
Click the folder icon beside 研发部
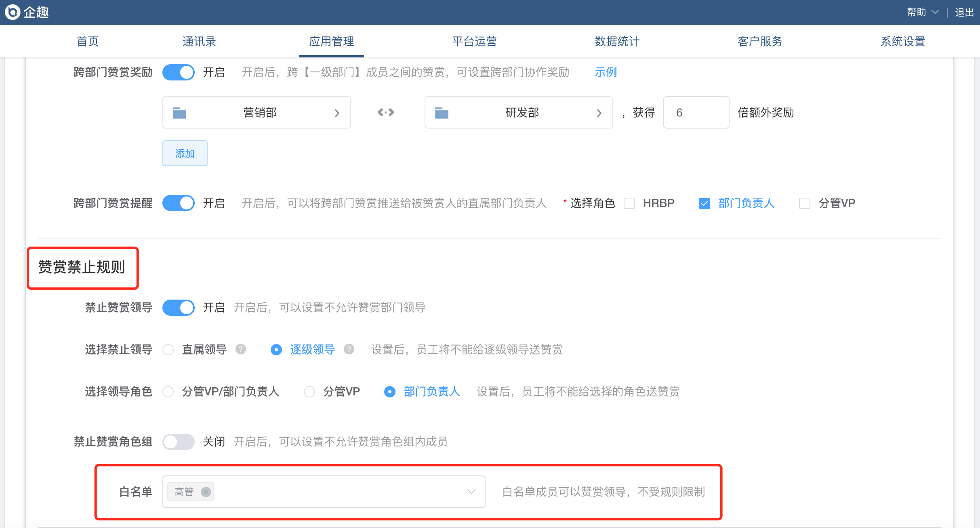coord(442,113)
